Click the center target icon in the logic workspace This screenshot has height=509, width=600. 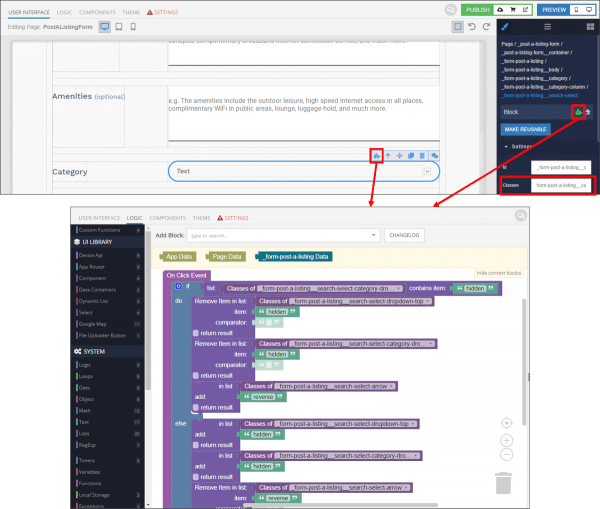tap(506, 423)
